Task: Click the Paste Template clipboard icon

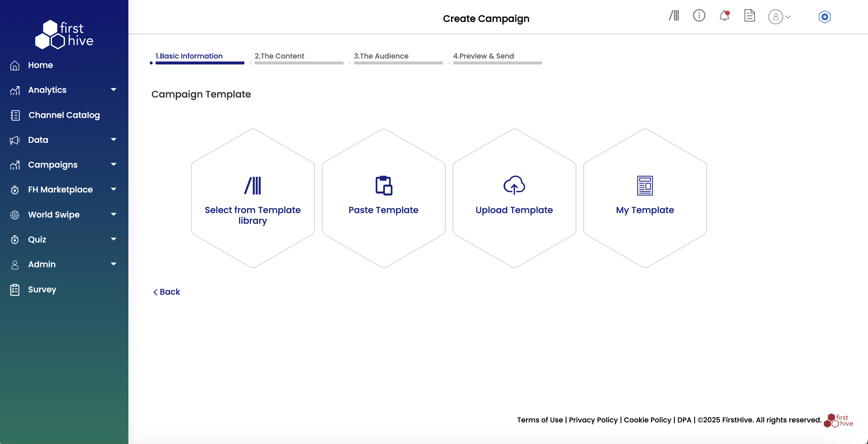Action: coord(383,185)
